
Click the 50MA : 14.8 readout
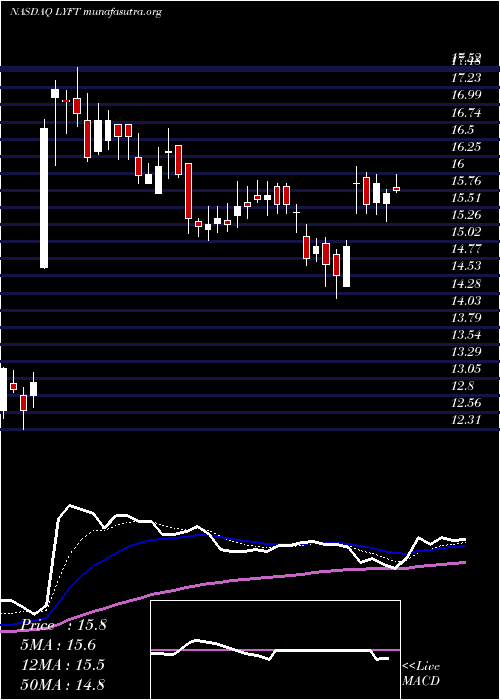(x=63, y=684)
